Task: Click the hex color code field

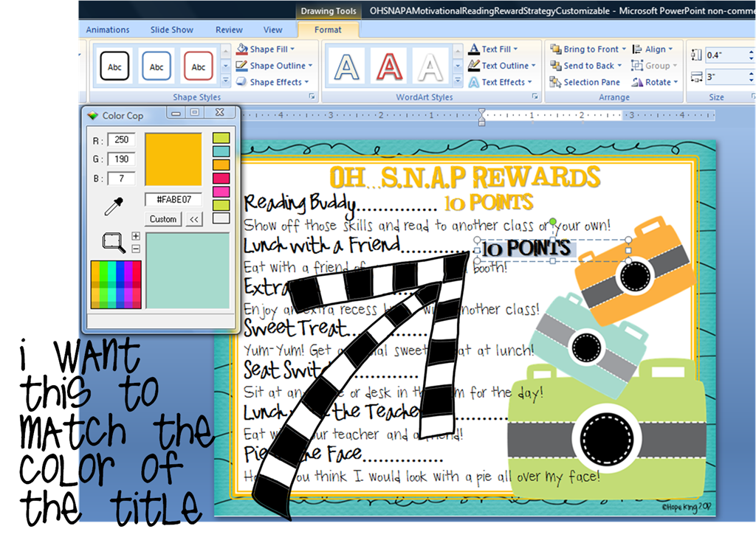Action: pos(173,199)
